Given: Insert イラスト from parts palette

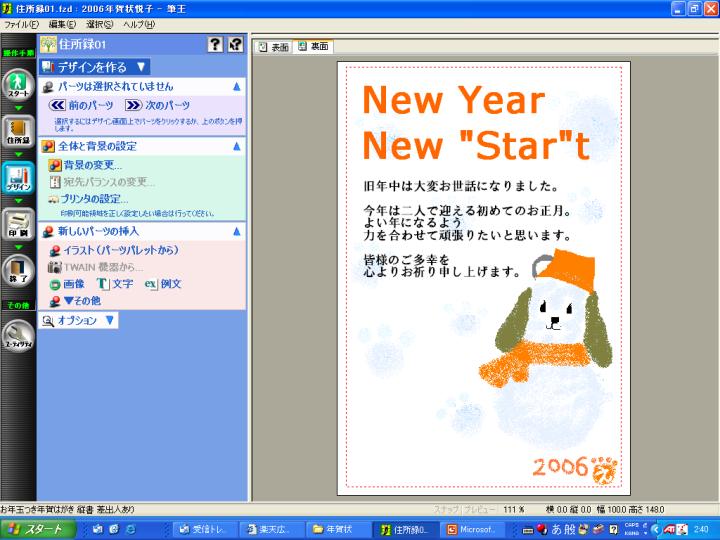Looking at the screenshot, I should click(x=113, y=250).
